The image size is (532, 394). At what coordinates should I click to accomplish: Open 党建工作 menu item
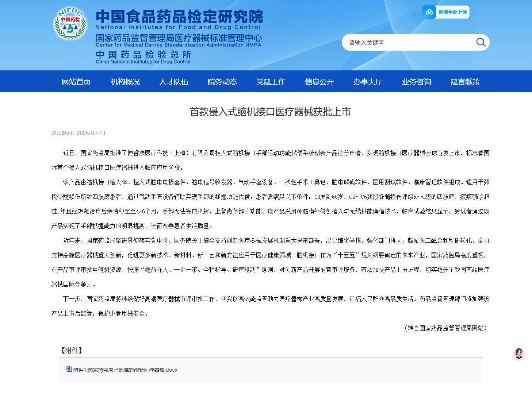[x=271, y=82]
